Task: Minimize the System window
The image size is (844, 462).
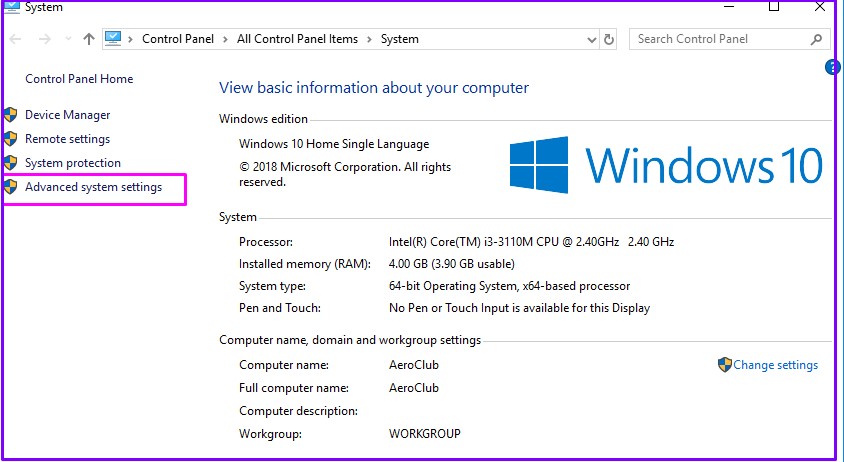Action: tap(729, 6)
